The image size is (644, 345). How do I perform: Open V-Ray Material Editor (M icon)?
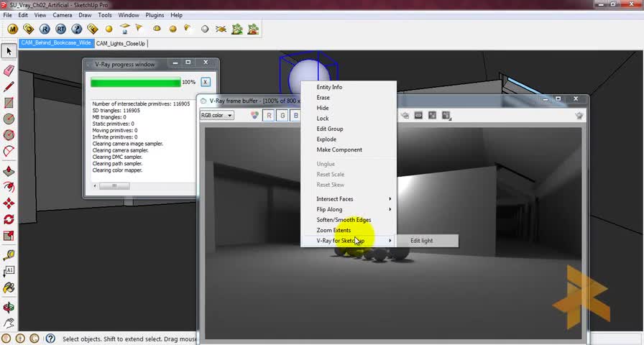pyautogui.click(x=13, y=29)
